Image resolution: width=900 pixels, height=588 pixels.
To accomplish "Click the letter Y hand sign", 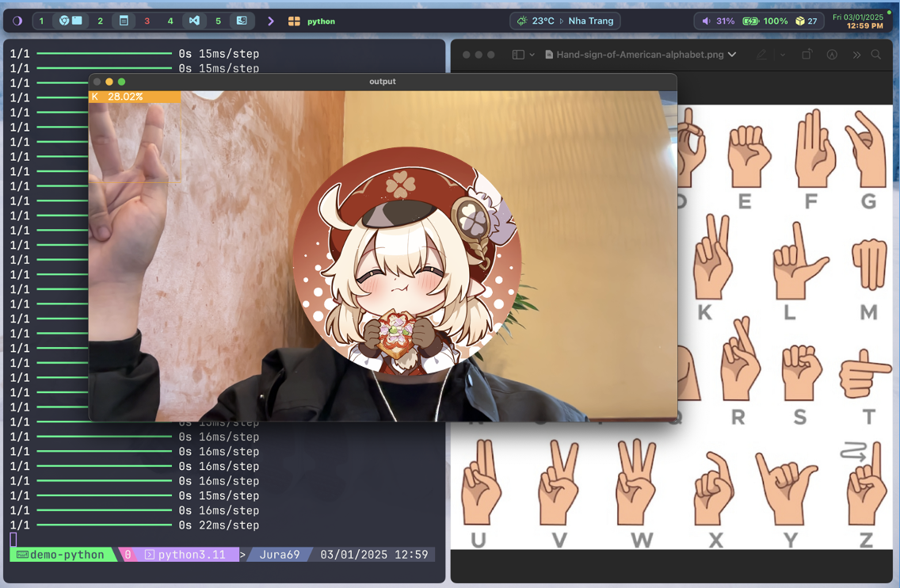I will pos(787,488).
